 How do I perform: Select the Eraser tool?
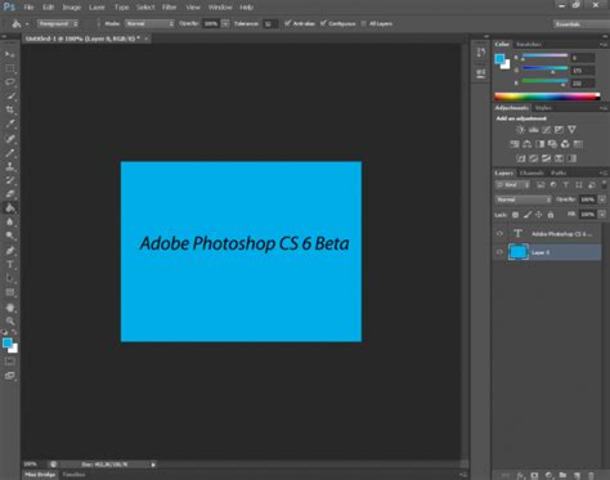click(10, 194)
